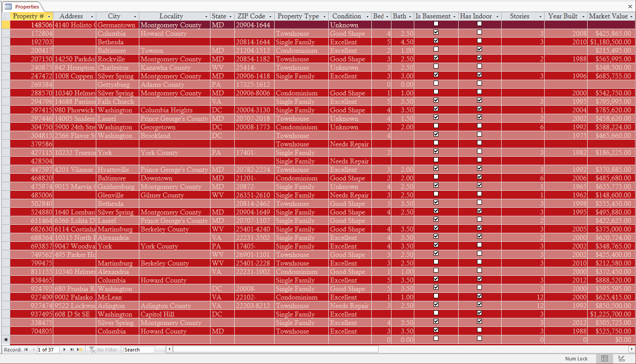This screenshot has height=364, width=636.
Task: Open the Address column dropdown arrow
Action: [x=92, y=17]
